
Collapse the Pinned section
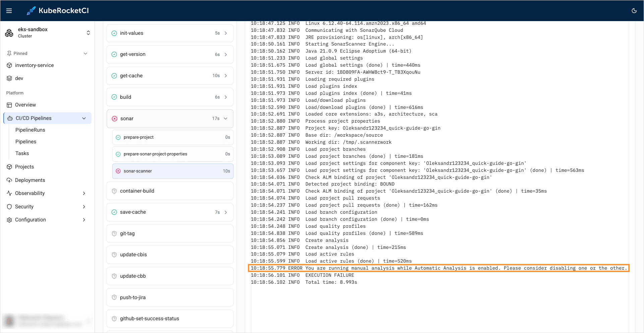[85, 54]
